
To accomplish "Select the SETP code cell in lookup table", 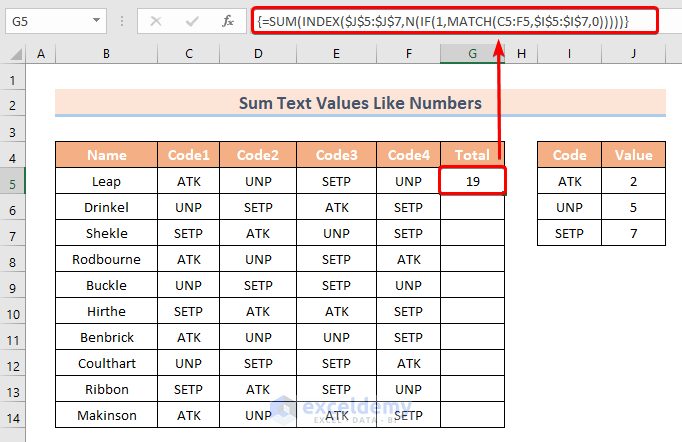I will (569, 233).
